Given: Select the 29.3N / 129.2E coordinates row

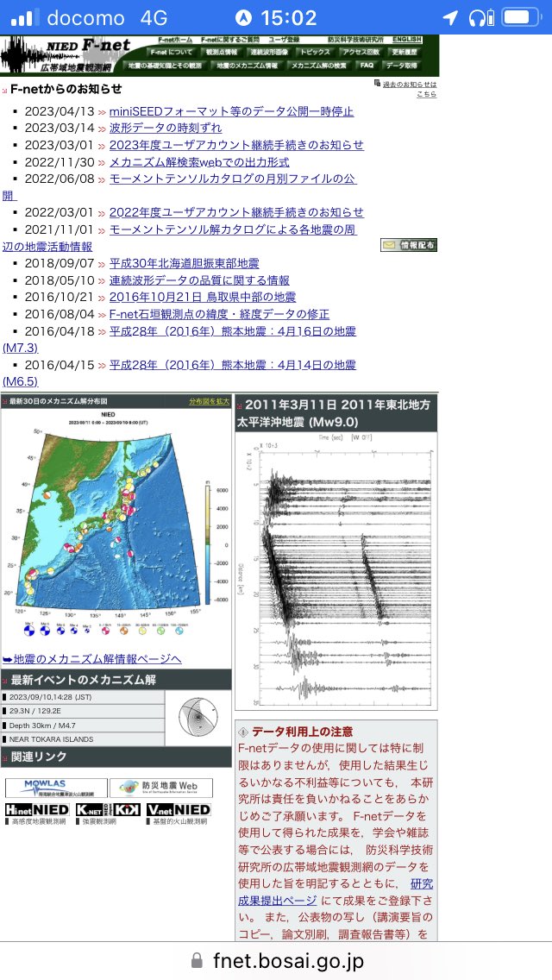Looking at the screenshot, I should click(83, 711).
